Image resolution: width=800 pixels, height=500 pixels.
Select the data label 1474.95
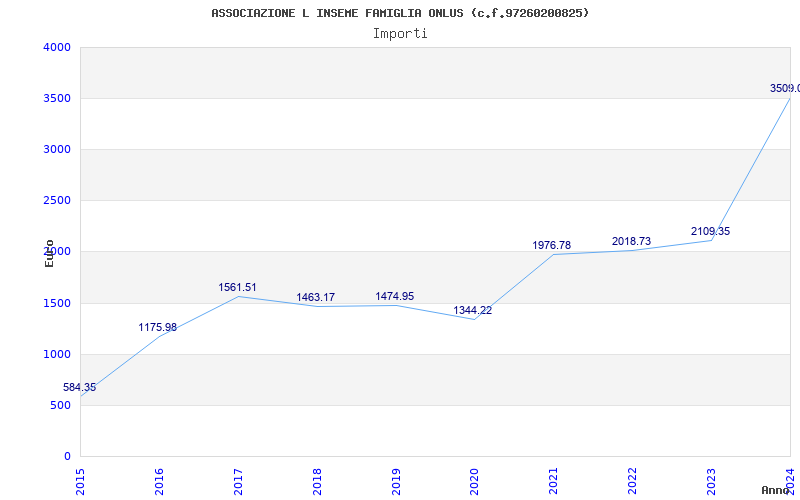click(395, 296)
